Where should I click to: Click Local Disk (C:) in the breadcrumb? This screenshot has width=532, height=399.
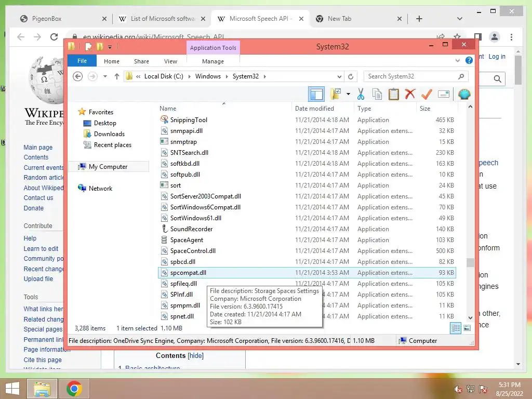tap(164, 76)
